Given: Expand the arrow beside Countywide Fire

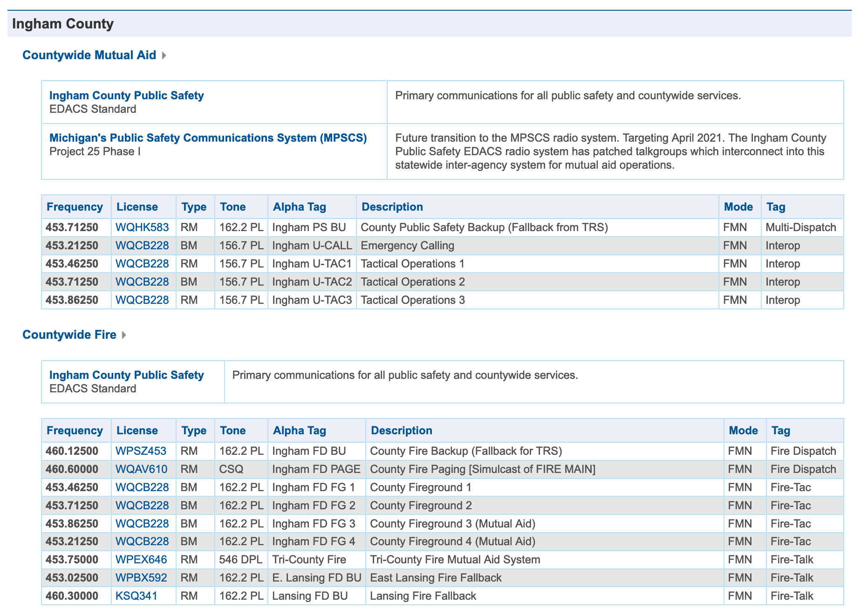Looking at the screenshot, I should pyautogui.click(x=123, y=335).
